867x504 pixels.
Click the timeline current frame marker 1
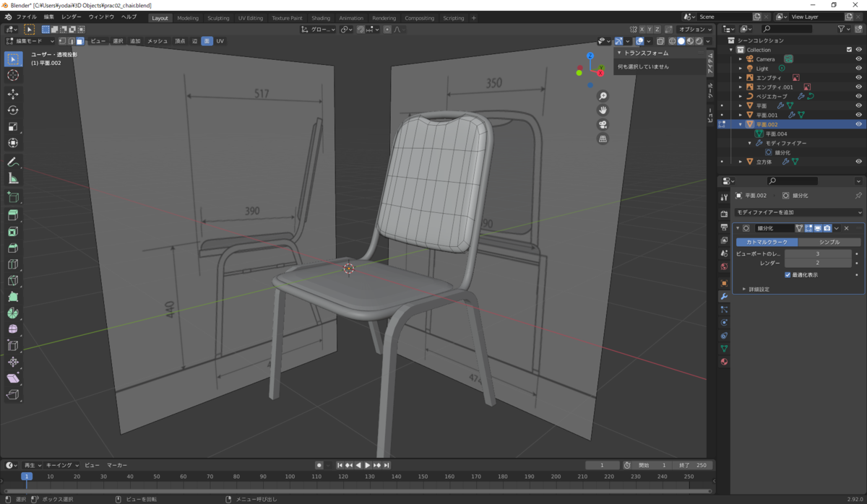[27, 477]
